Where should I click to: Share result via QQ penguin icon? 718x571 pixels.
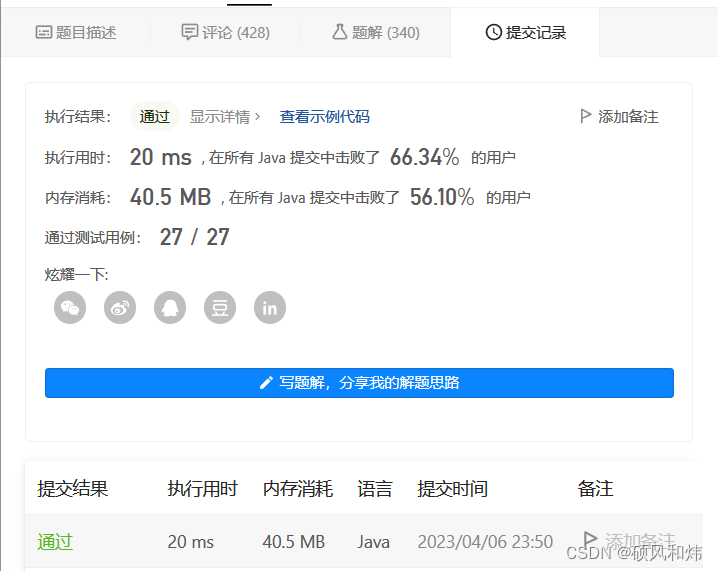[170, 308]
